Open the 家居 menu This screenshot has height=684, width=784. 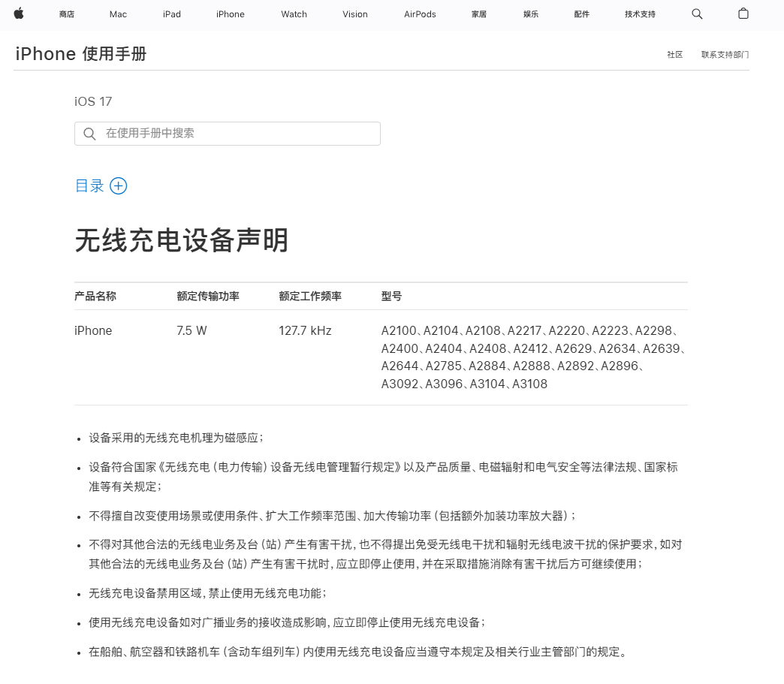pyautogui.click(x=479, y=14)
